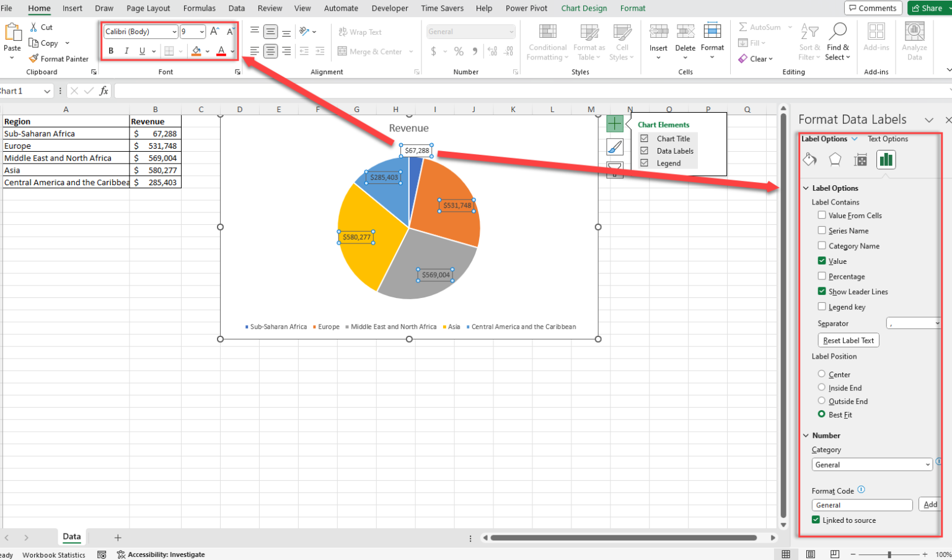
Task: Apply percent number format
Action: point(459,51)
